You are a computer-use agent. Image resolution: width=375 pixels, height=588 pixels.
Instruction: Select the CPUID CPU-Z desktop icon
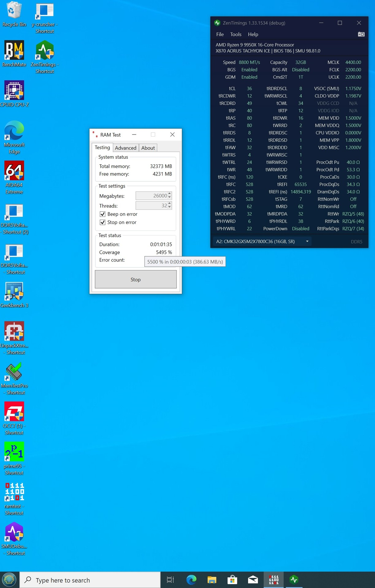tap(14, 94)
